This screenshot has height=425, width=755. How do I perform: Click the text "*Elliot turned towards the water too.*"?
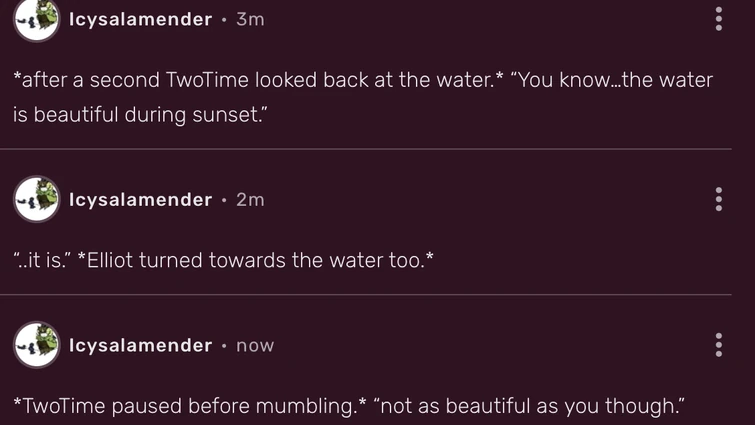(x=254, y=261)
